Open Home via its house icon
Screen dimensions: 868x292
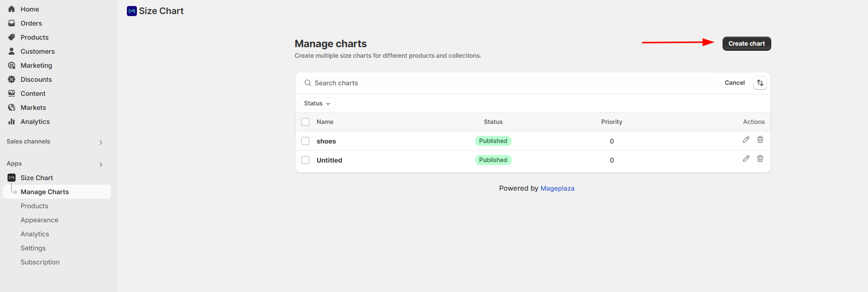pos(12,9)
